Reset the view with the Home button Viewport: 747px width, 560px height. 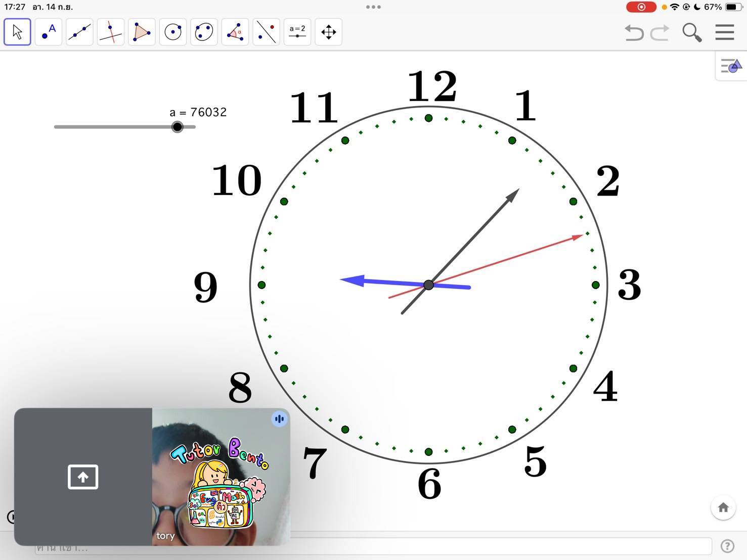coord(723,507)
